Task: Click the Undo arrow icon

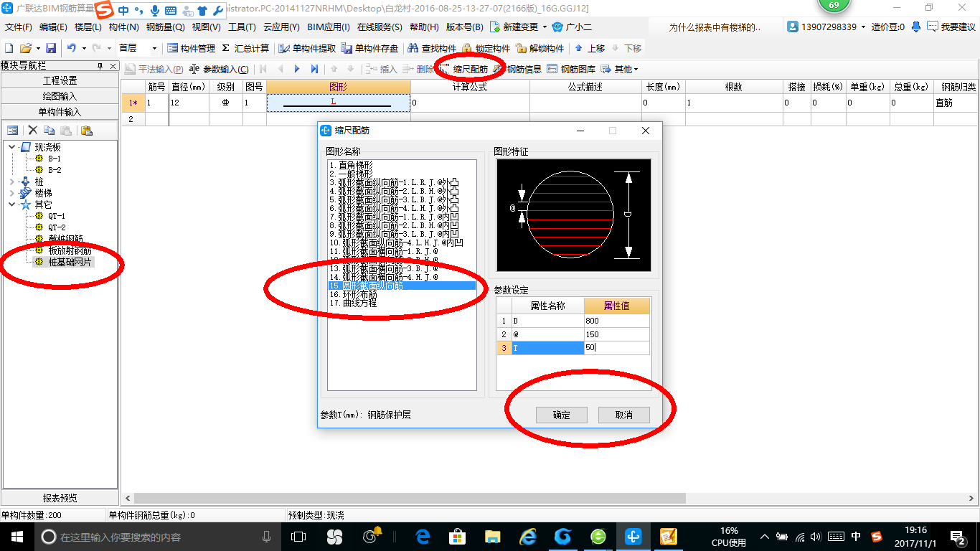Action: tap(72, 48)
